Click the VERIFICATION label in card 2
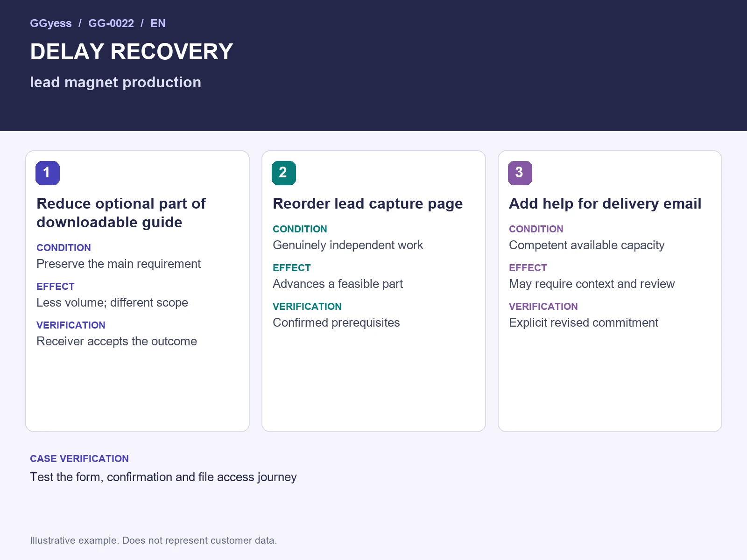747x560 pixels. pyautogui.click(x=307, y=307)
